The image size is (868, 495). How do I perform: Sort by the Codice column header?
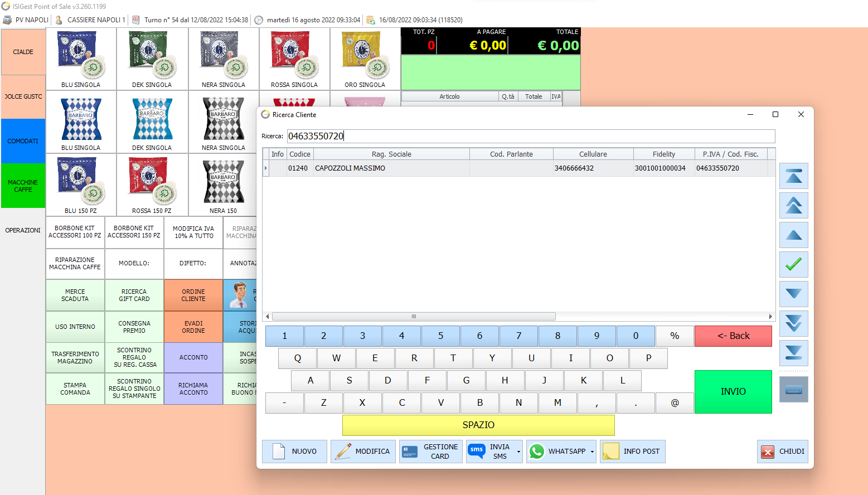coord(300,154)
